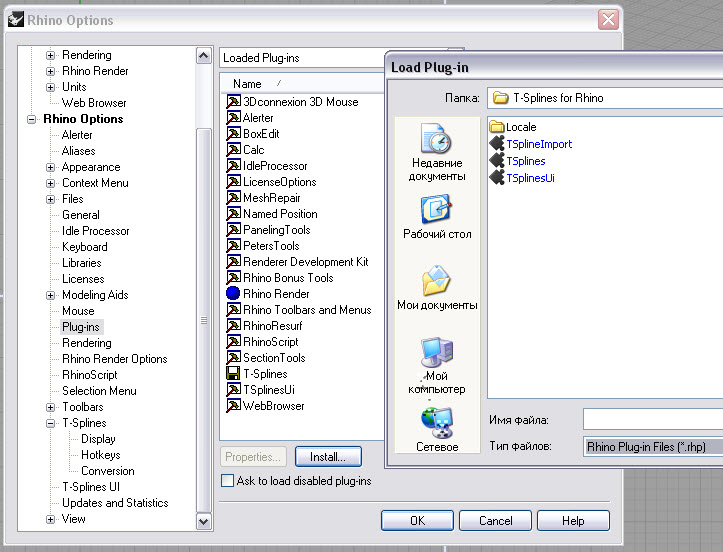Go to Мой компьютер shortcut
723x552 pixels.
click(x=437, y=366)
